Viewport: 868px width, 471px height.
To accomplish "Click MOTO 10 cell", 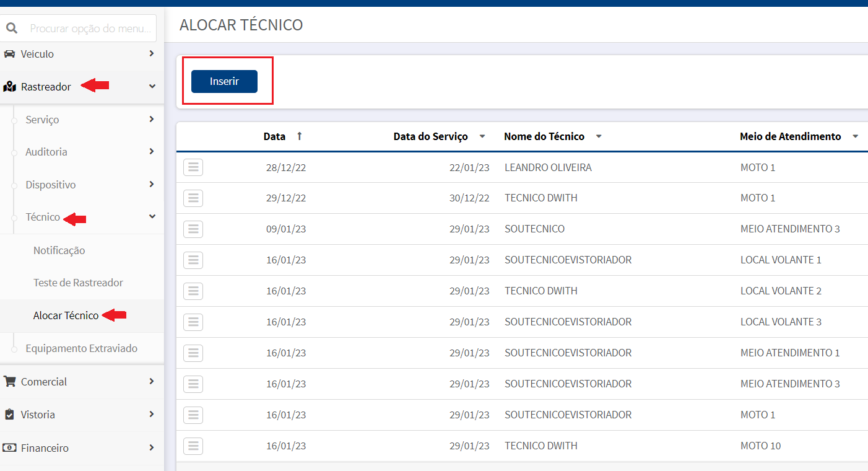I will click(761, 446).
